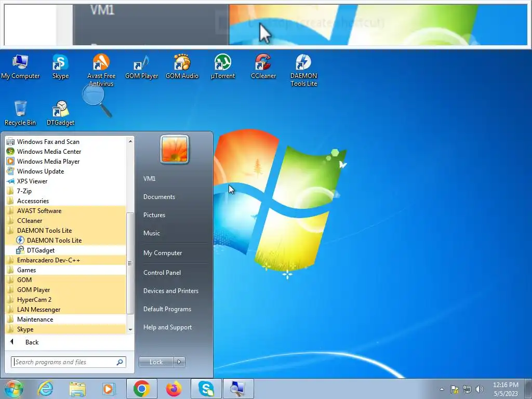Image resolution: width=532 pixels, height=399 pixels.
Task: Open Internet Explorer from the taskbar
Action: 45,389
